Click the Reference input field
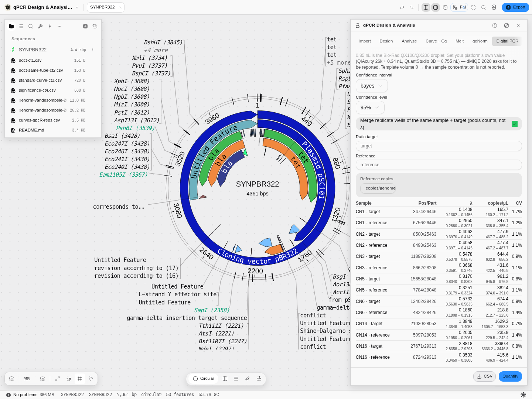The width and height of the screenshot is (532, 399). click(439, 165)
